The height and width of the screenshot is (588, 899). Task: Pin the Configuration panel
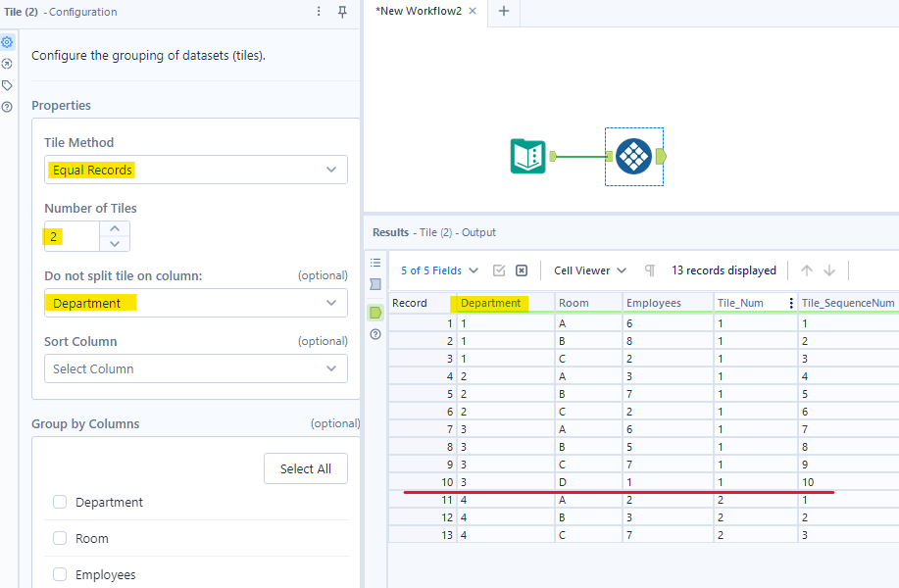point(342,12)
